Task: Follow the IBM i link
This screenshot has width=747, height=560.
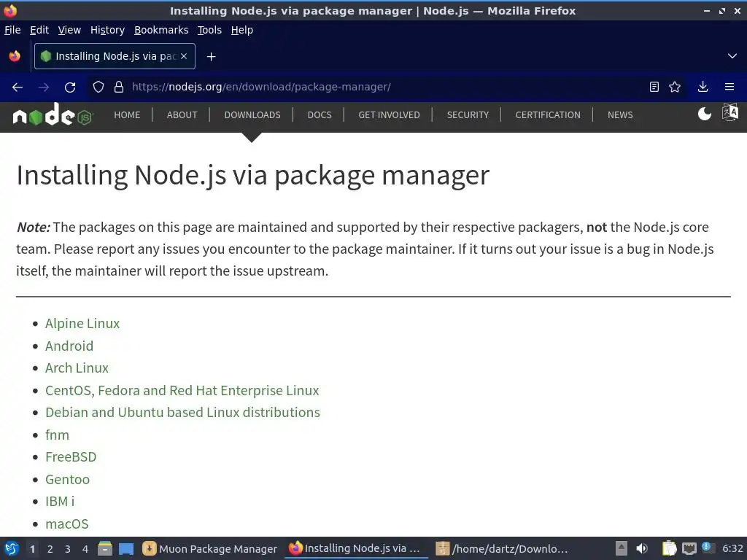Action: pyautogui.click(x=60, y=502)
